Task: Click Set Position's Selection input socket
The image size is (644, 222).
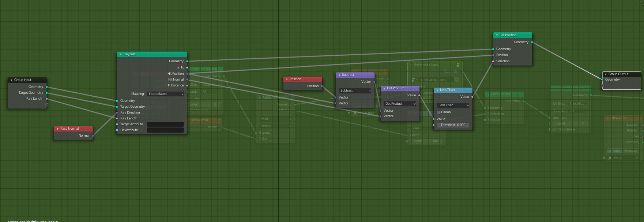Action: tap(493, 61)
